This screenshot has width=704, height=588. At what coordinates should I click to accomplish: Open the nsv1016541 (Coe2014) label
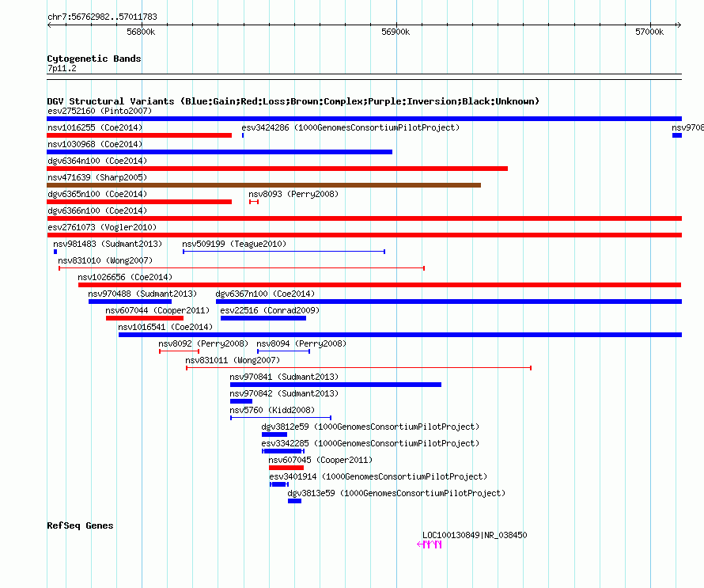[x=165, y=327]
